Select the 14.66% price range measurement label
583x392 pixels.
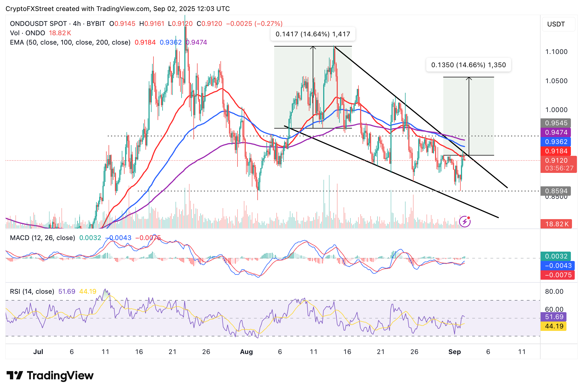[468, 65]
